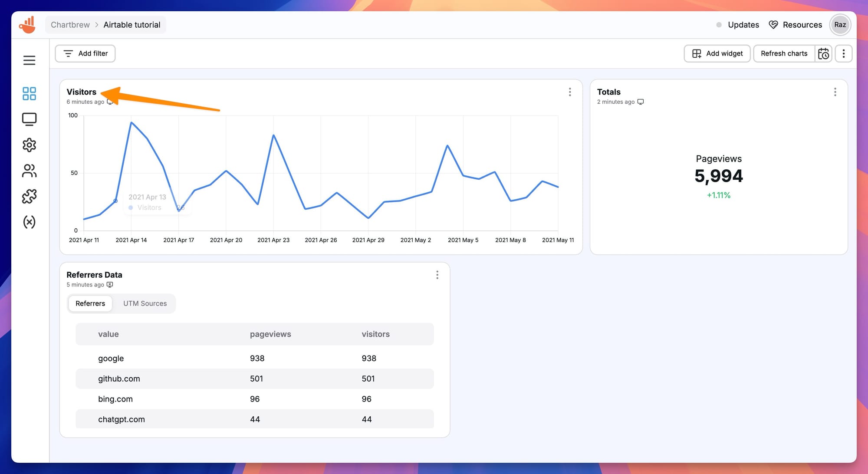Select the dashboard grid icon in sidebar
The height and width of the screenshot is (474, 868).
click(x=29, y=93)
